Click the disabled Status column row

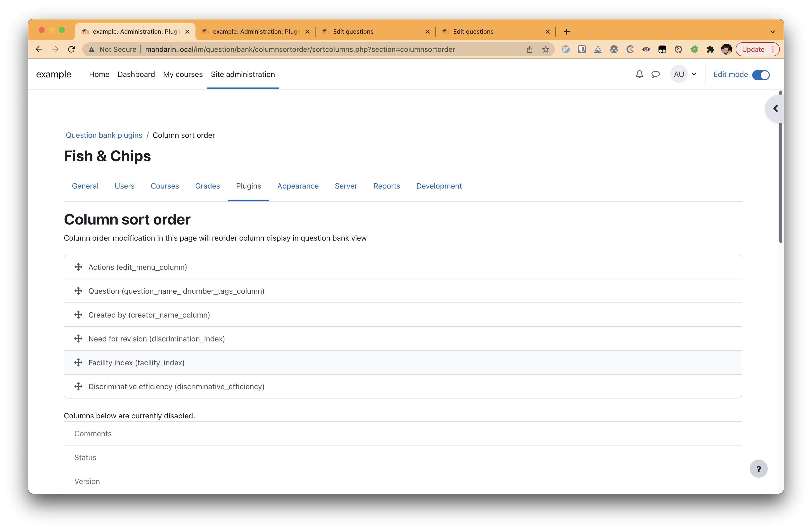point(402,457)
